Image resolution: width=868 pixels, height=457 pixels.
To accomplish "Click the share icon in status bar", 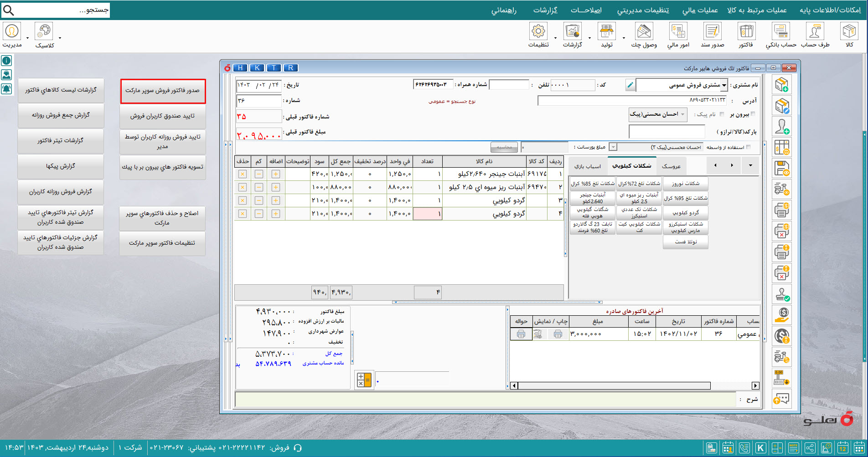I will (x=810, y=448).
